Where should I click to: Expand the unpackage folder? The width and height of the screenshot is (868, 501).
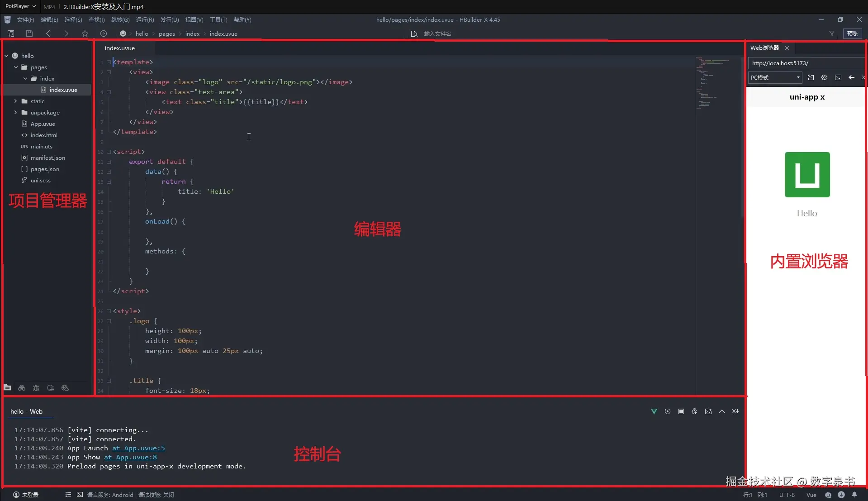coord(16,112)
